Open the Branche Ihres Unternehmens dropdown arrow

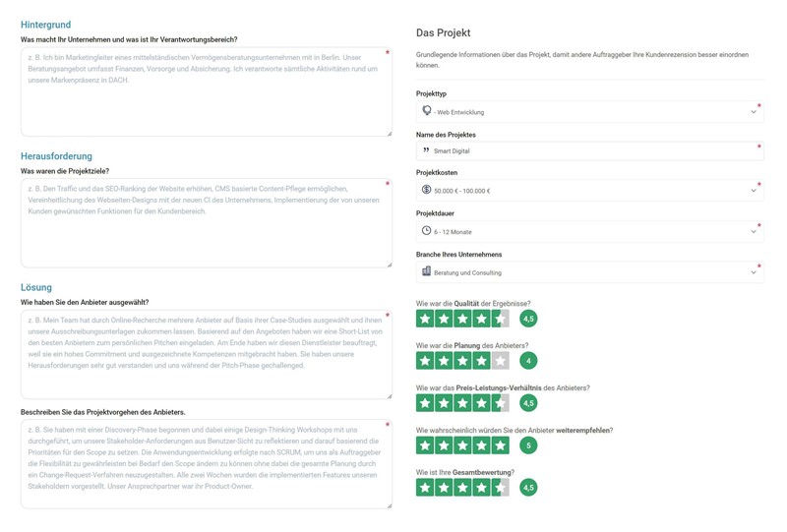coord(754,272)
